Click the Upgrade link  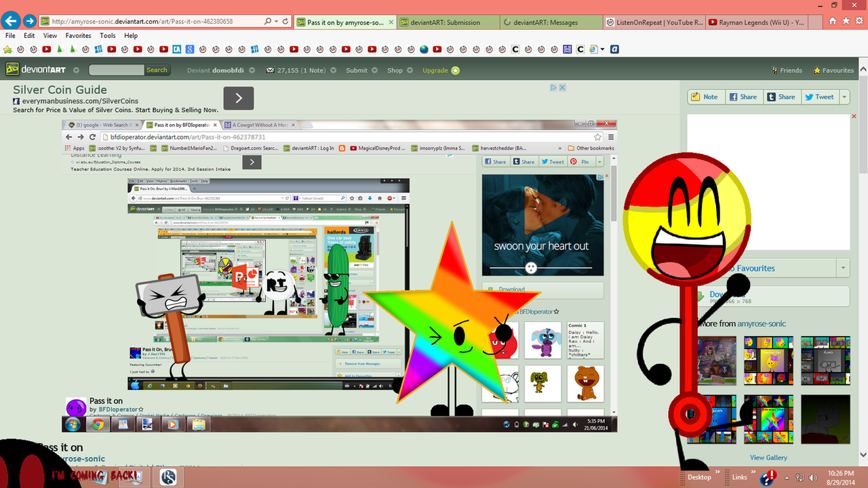(x=435, y=70)
